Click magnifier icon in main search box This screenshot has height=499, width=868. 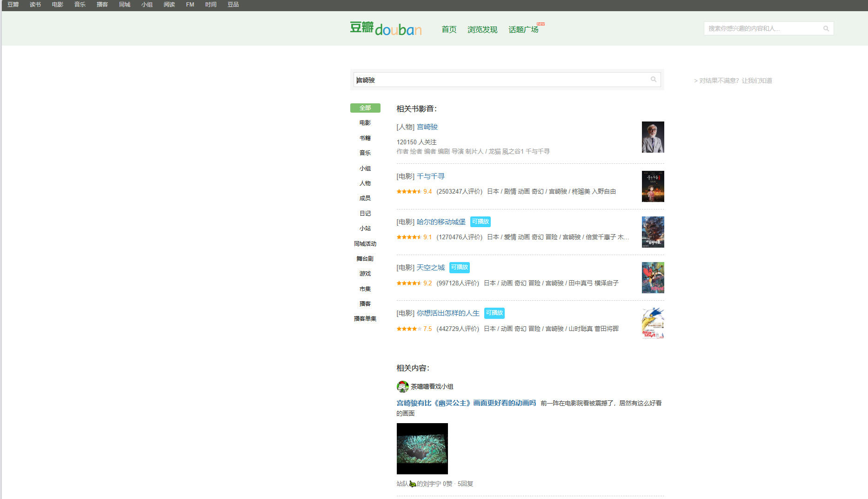click(654, 80)
